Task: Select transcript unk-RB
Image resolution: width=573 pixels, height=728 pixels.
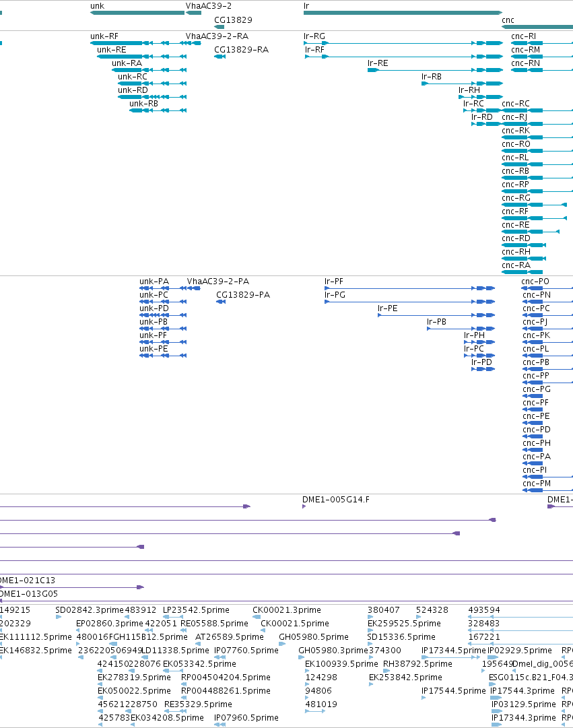Action: [x=143, y=104]
